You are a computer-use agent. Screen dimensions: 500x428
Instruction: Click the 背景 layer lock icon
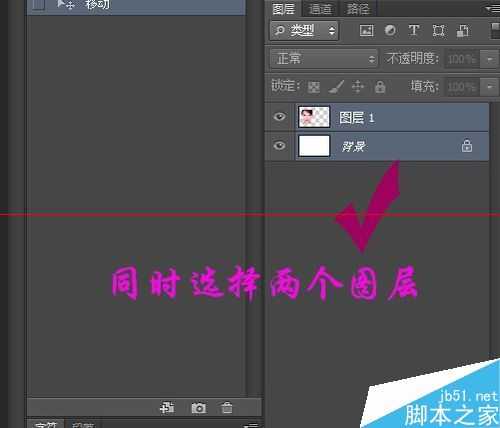tap(467, 146)
